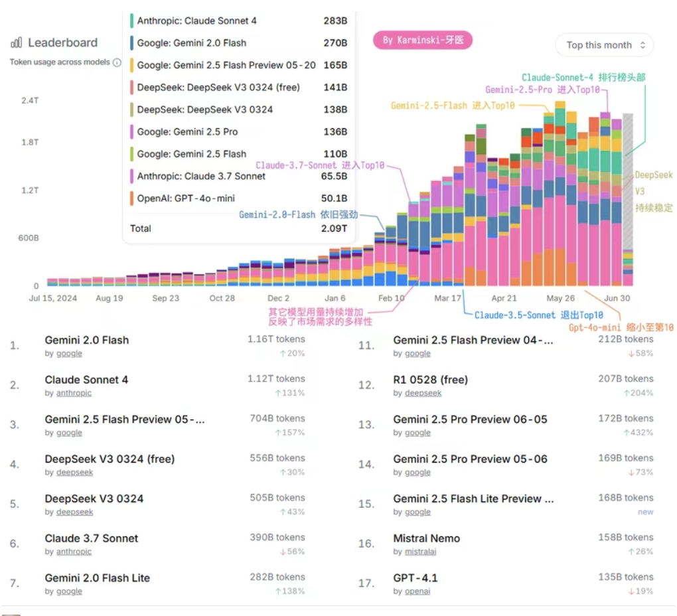Click the 'By Karminski-牙医' pink badge
Image resolution: width=677 pixels, height=616 pixels.
tap(422, 40)
